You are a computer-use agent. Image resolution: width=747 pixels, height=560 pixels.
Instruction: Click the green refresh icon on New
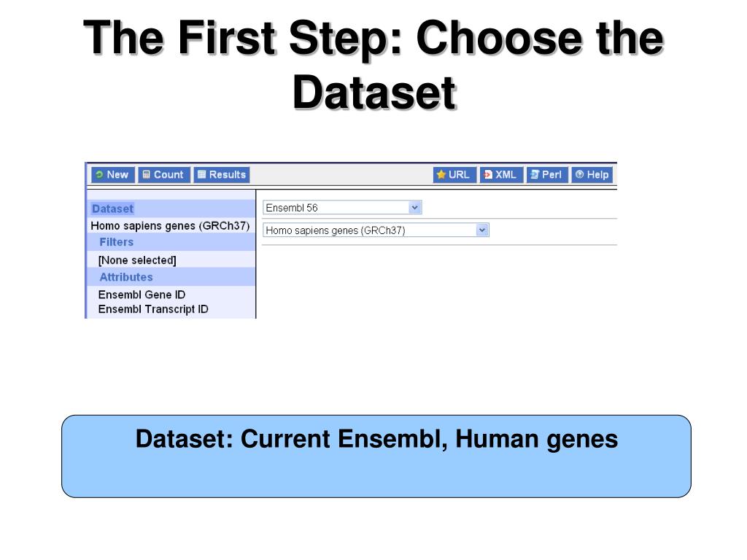[99, 175]
